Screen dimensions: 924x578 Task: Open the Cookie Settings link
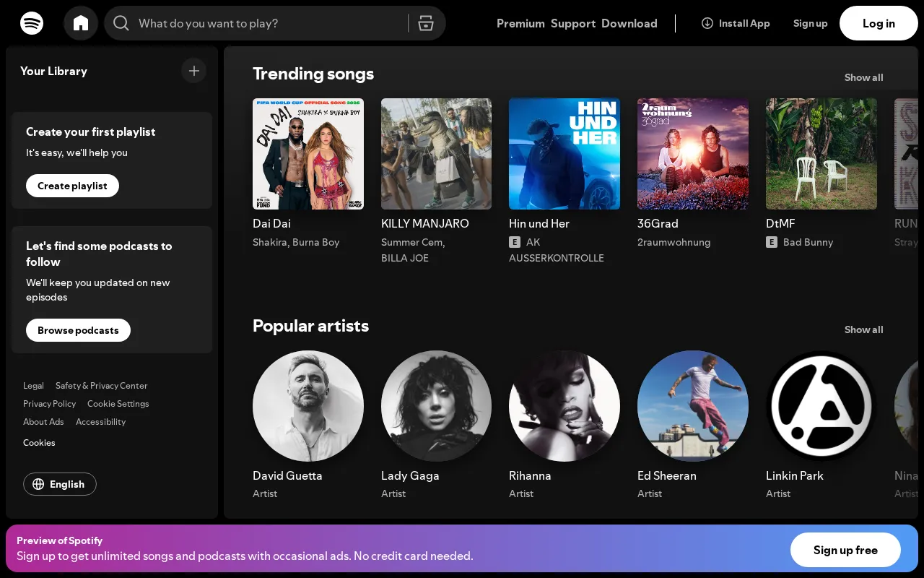point(118,404)
